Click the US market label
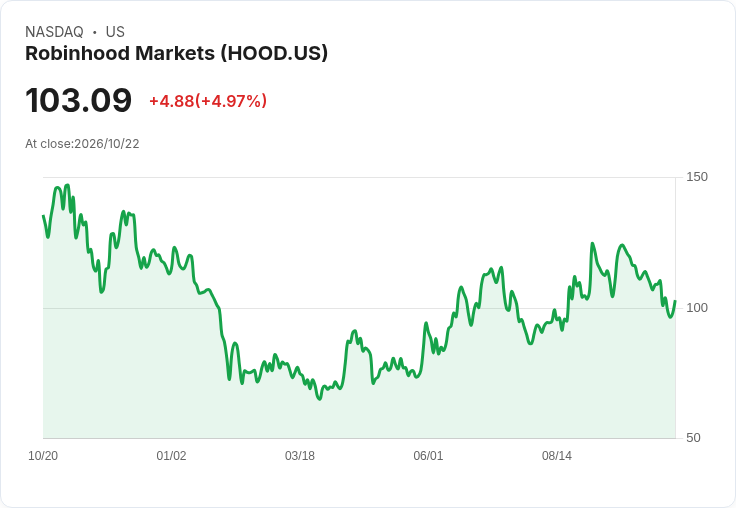Screen dimensions: 736x508 tap(115, 32)
